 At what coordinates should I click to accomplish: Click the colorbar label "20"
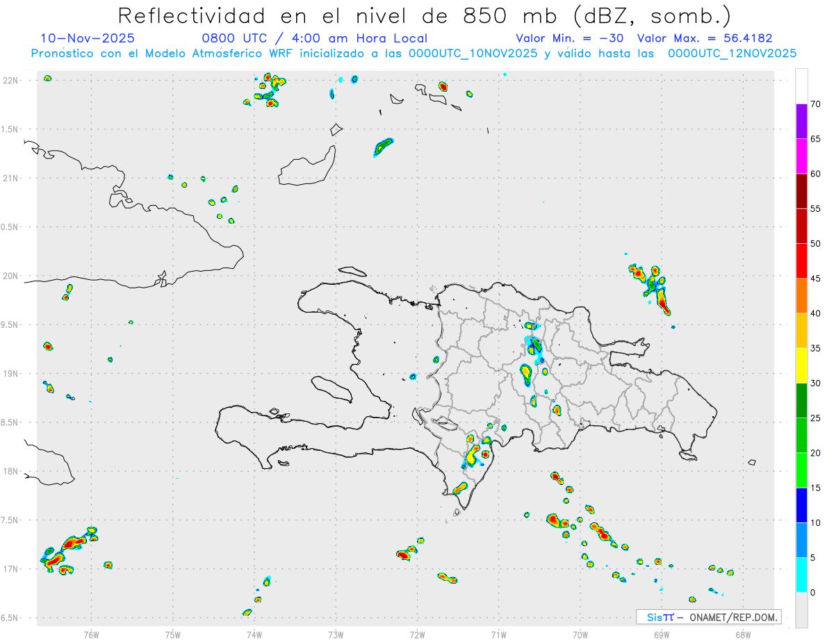(816, 453)
